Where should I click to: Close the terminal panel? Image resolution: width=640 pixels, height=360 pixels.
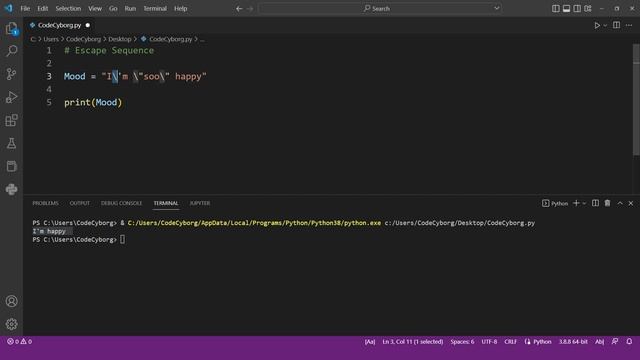[x=631, y=203]
